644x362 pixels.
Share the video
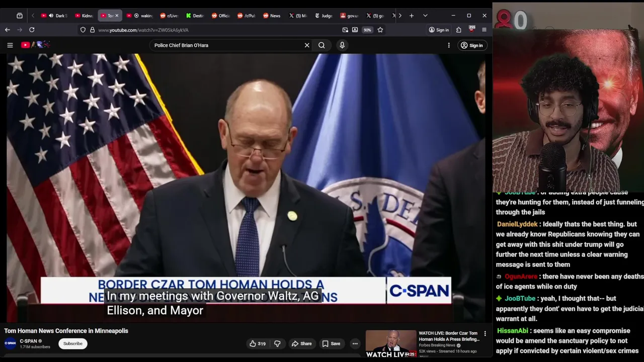click(302, 343)
